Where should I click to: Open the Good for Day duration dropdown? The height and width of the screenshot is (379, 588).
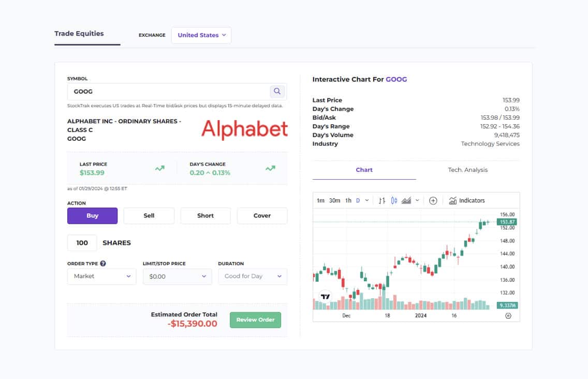[253, 276]
